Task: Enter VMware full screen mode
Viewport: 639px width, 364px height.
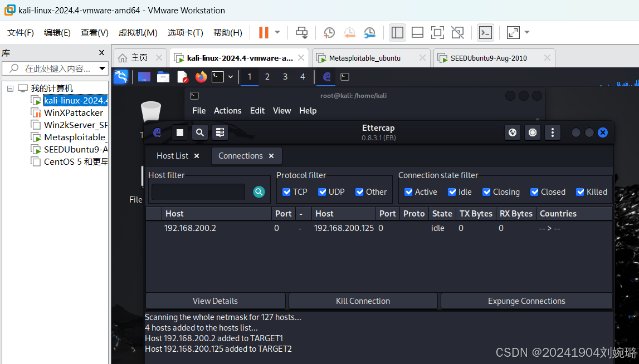Action: pyautogui.click(x=437, y=33)
